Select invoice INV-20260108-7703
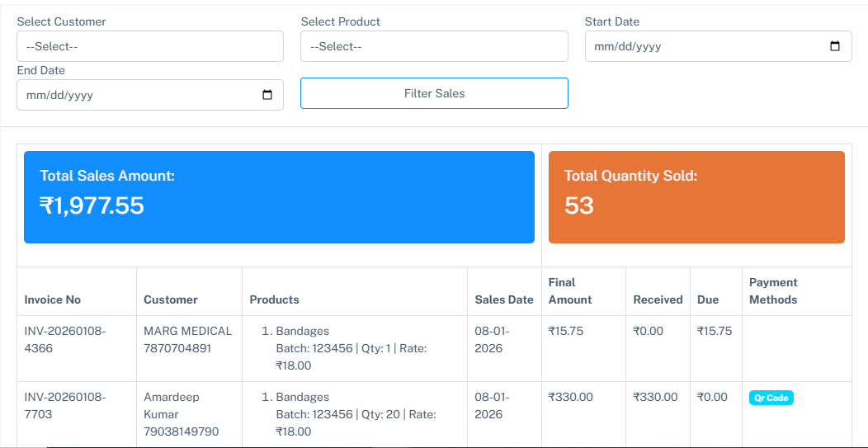Screen dimensions: 868x448 pos(65,405)
